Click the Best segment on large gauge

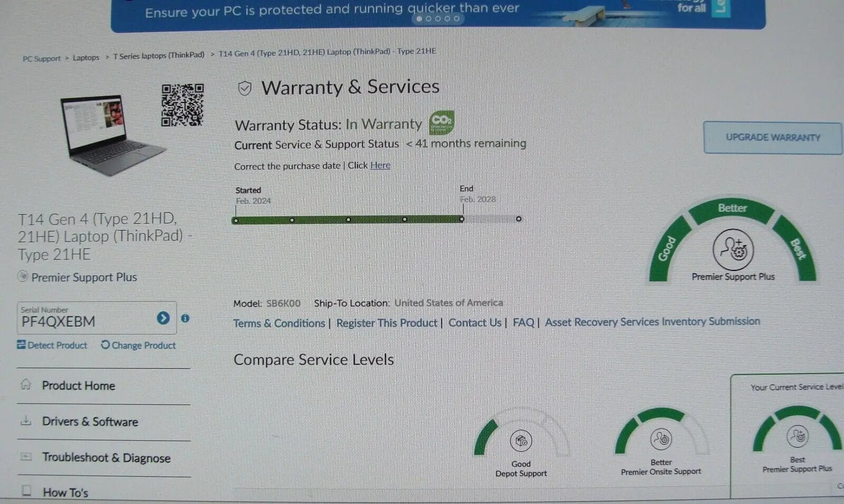pyautogui.click(x=797, y=248)
